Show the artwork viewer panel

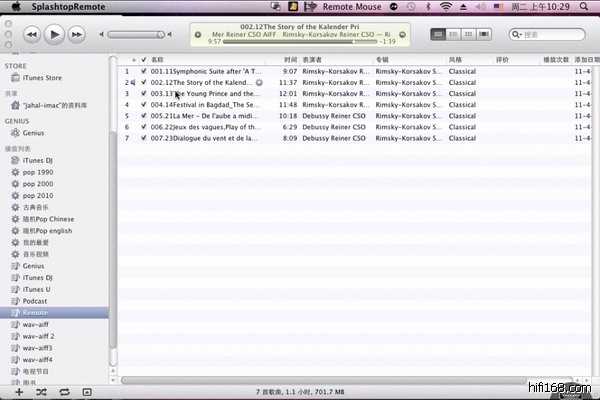(87, 391)
